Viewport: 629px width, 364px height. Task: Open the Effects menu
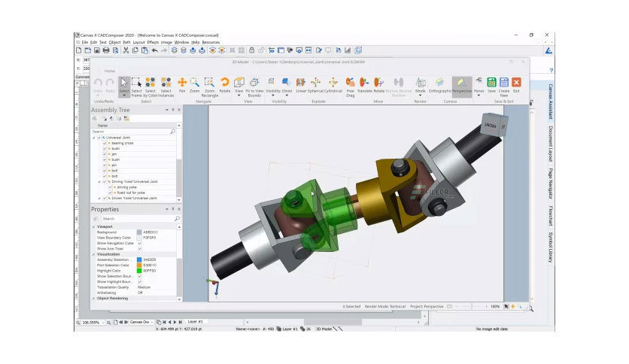153,42
